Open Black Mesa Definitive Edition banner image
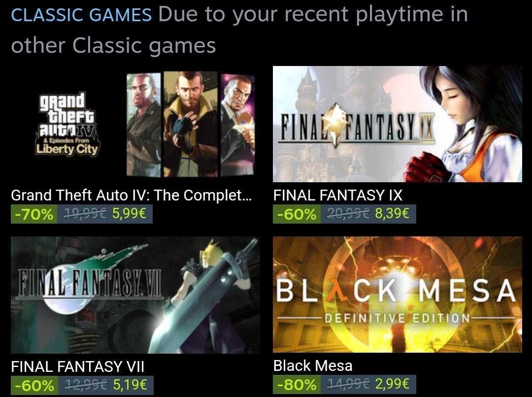The height and width of the screenshot is (397, 532). coord(398,295)
